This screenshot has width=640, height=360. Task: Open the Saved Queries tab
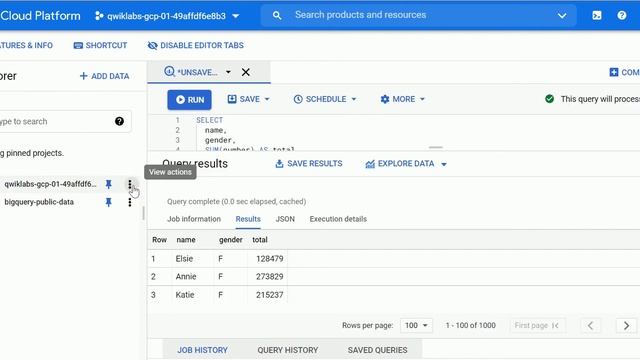[377, 350]
